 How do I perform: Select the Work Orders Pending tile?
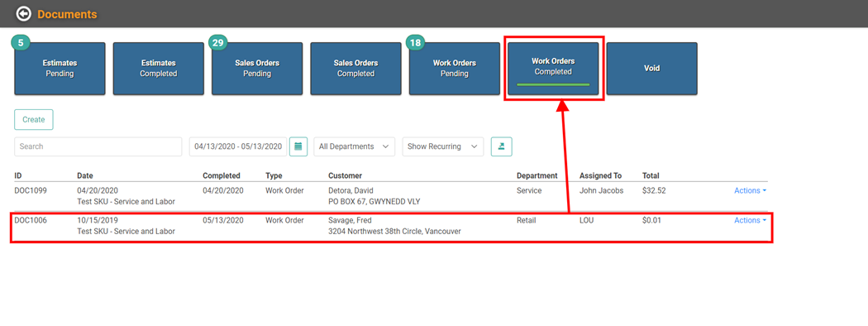454,69
